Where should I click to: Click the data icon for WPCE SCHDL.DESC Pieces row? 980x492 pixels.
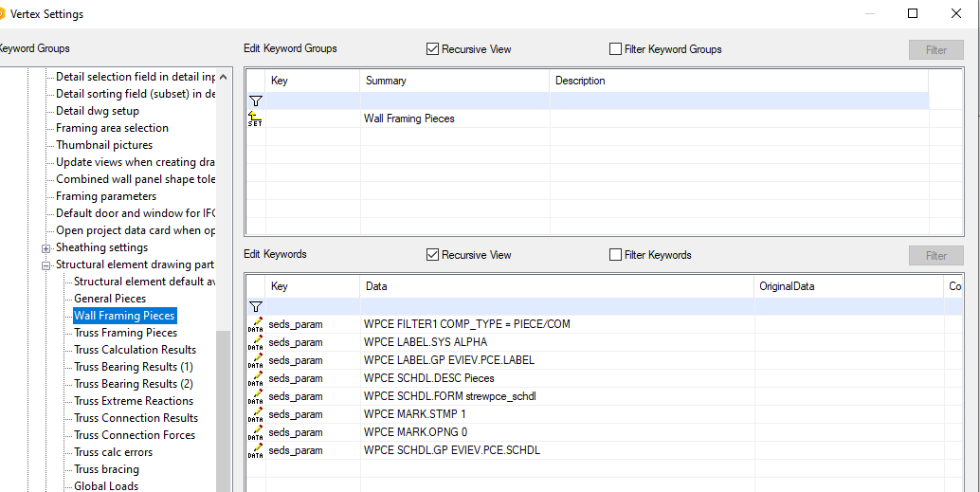click(255, 377)
